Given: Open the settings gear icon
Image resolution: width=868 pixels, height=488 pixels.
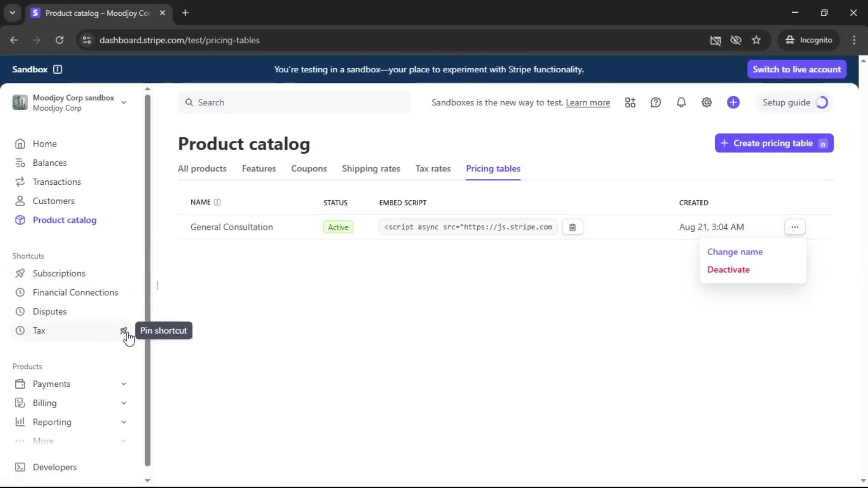Looking at the screenshot, I should coord(707,103).
